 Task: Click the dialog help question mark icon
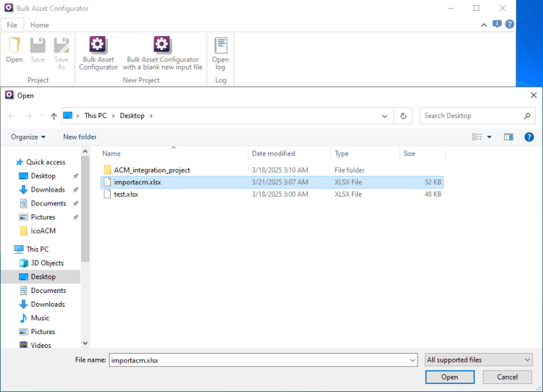pyautogui.click(x=529, y=137)
